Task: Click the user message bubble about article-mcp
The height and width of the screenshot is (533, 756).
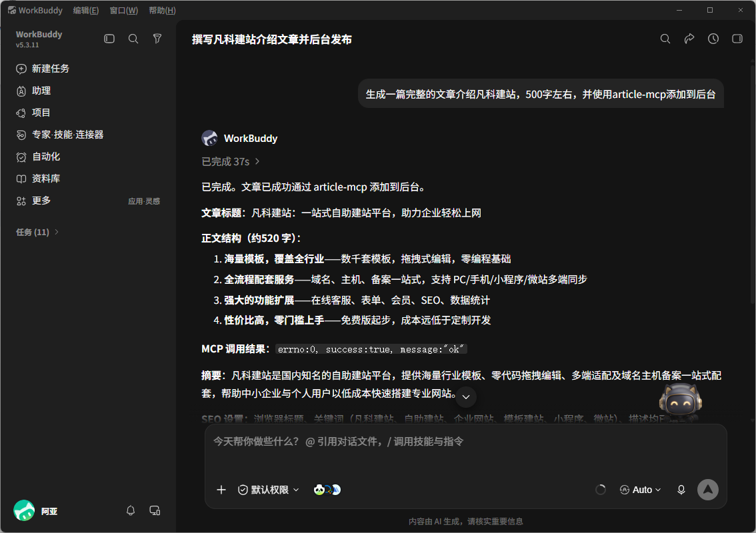Action: pyautogui.click(x=541, y=94)
